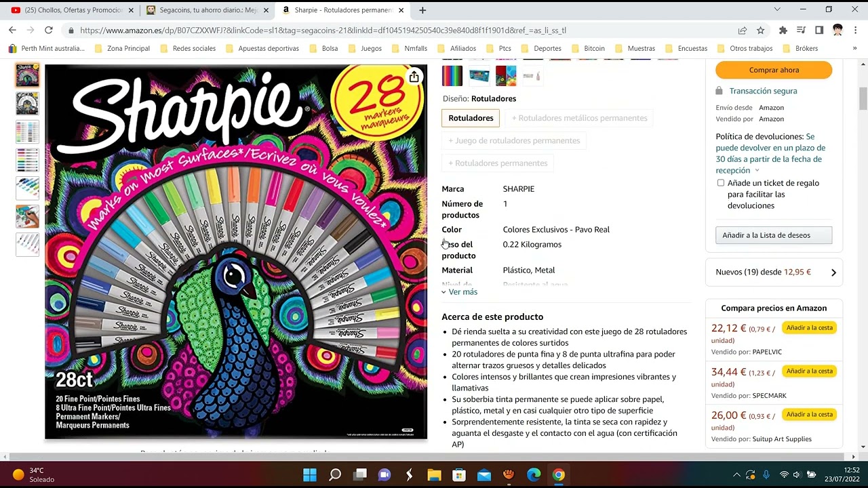Switch to the Chollos, Ofertas y Promocio tab
868x488 pixels.
point(71,10)
